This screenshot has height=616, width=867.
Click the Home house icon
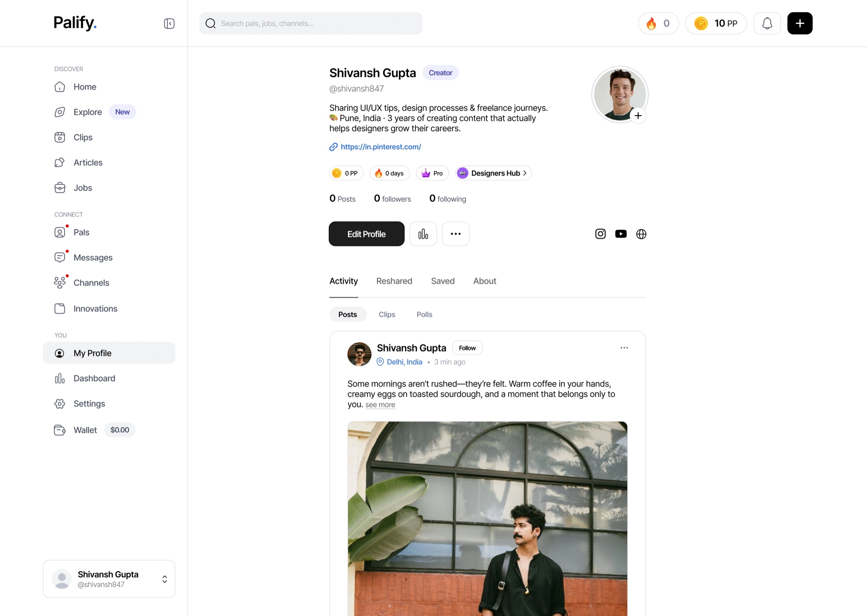[x=60, y=87]
